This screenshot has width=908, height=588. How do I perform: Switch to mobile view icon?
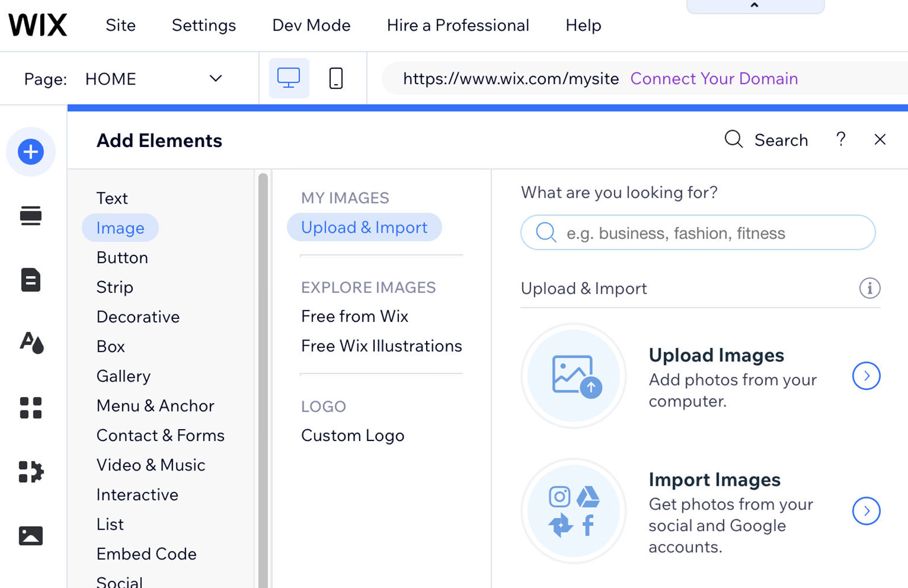[336, 78]
